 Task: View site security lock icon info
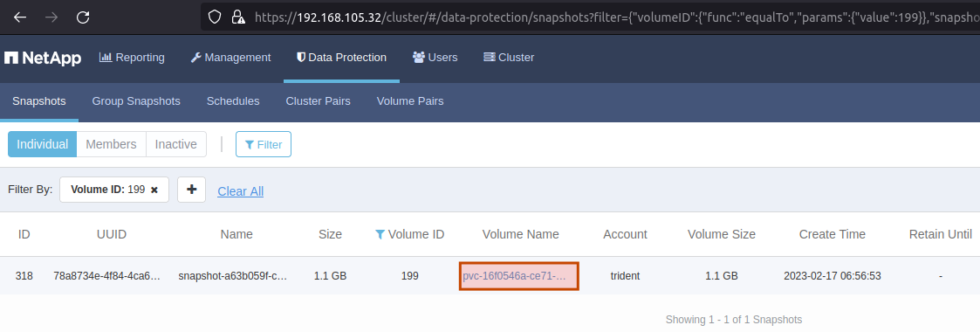pos(237,17)
